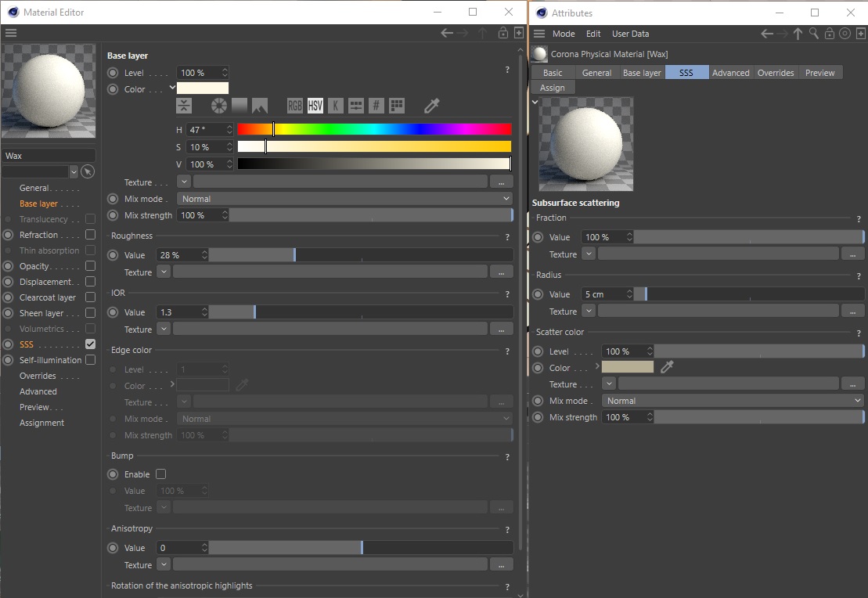Viewport: 868px width, 598px height.
Task: Switch to the Advanced tab in Attributes
Action: coord(731,73)
